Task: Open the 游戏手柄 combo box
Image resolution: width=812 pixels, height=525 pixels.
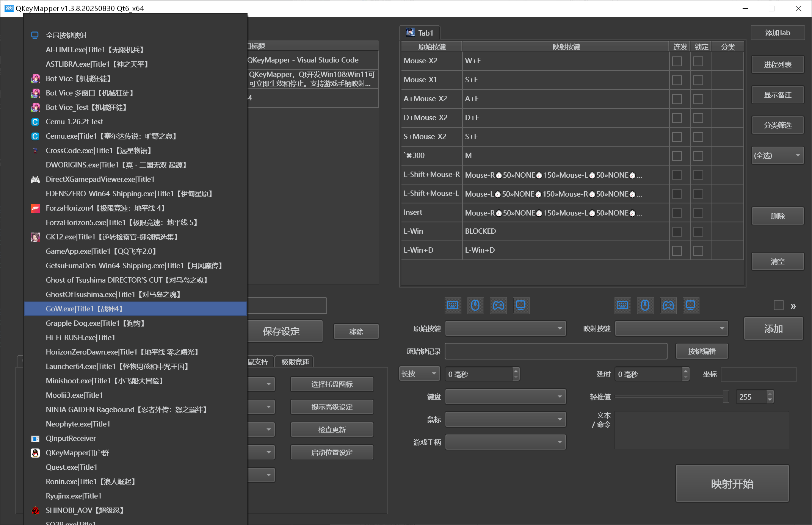Action: [x=505, y=442]
